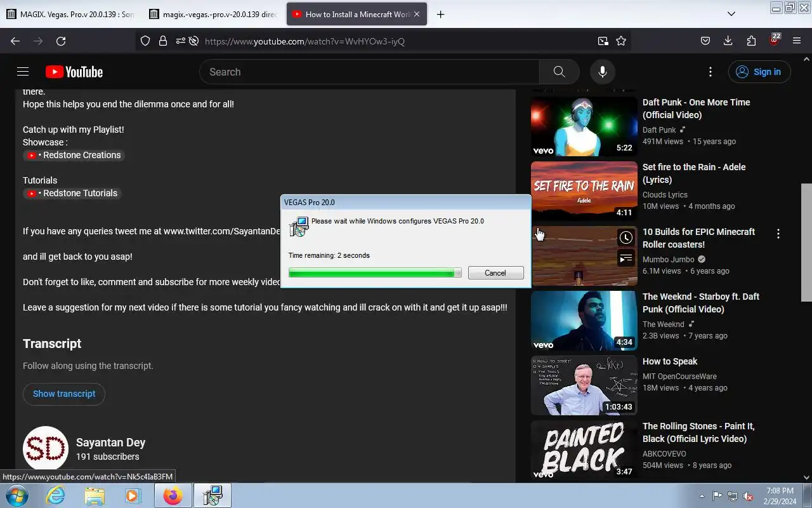Click the tracking protection shield icon

pyautogui.click(x=145, y=41)
